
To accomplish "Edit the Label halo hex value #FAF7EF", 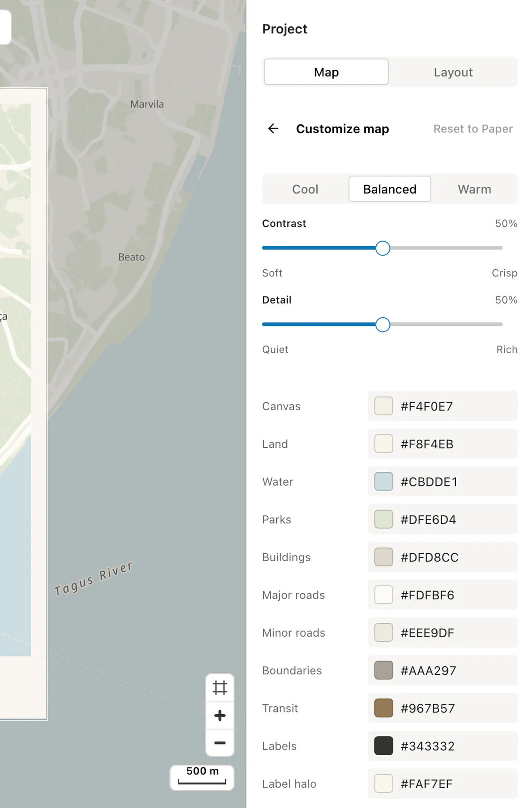I will 427,784.
